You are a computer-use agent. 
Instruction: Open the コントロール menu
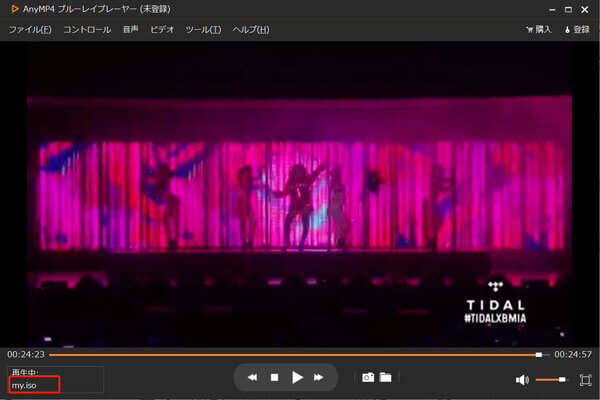(87, 29)
